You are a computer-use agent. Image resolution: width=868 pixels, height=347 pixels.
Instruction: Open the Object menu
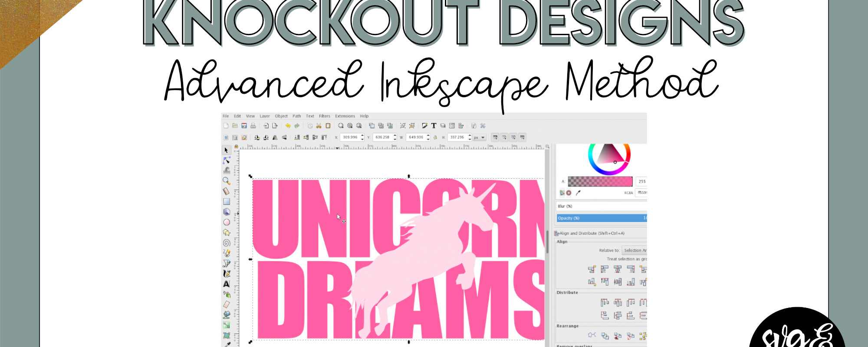tap(281, 116)
